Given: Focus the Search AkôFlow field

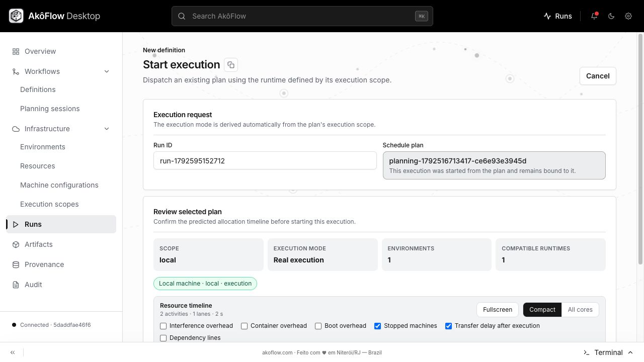Looking at the screenshot, I should click(302, 16).
